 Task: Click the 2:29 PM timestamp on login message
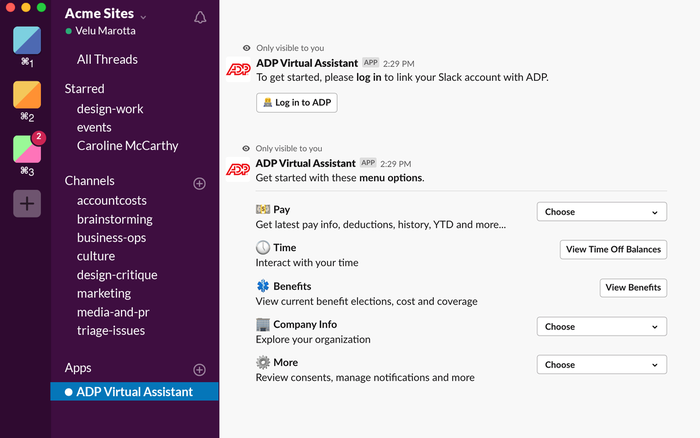pos(399,64)
